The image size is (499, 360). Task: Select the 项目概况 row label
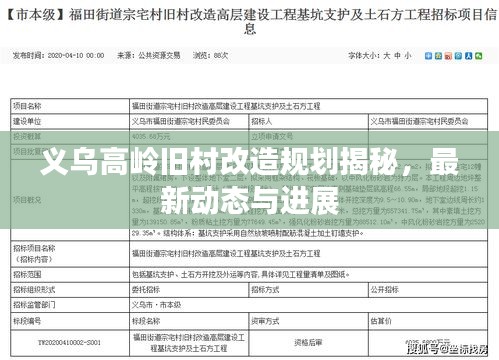27,200
